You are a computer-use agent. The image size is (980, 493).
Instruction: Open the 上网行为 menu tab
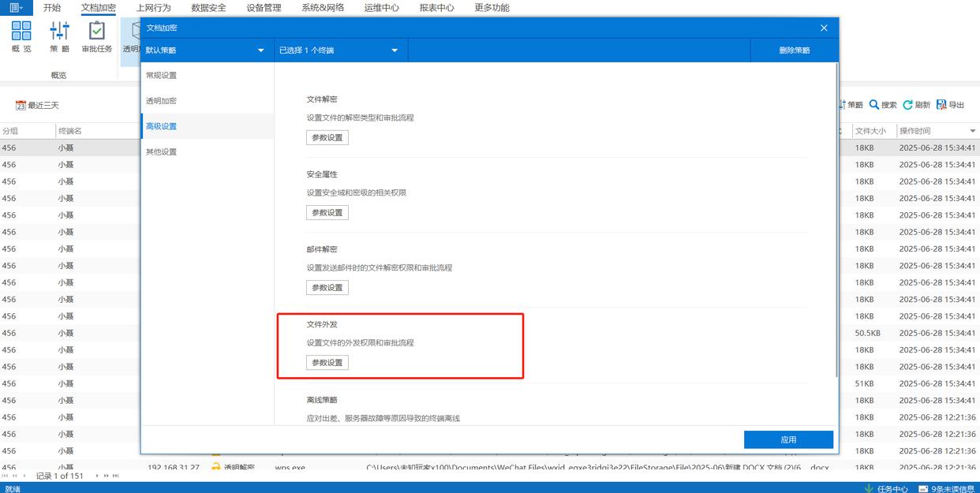[153, 8]
